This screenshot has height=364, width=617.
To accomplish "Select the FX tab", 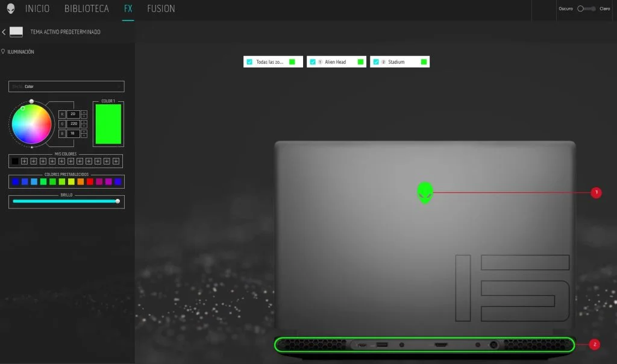I will 128,8.
